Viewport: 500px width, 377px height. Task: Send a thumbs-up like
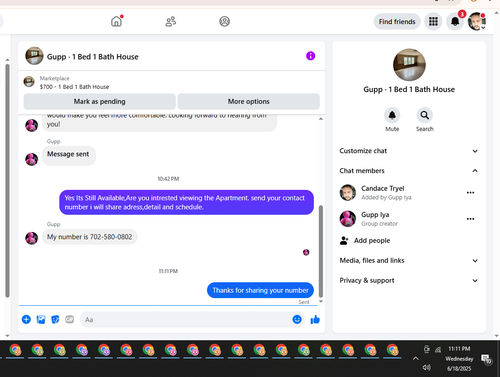pos(315,320)
